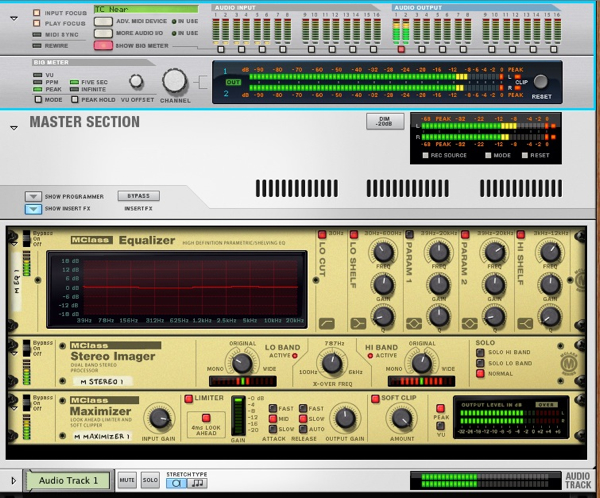Click the Maximizer Bypass/On/Off switch
Viewport: 600px width, 498px height.
(26, 403)
